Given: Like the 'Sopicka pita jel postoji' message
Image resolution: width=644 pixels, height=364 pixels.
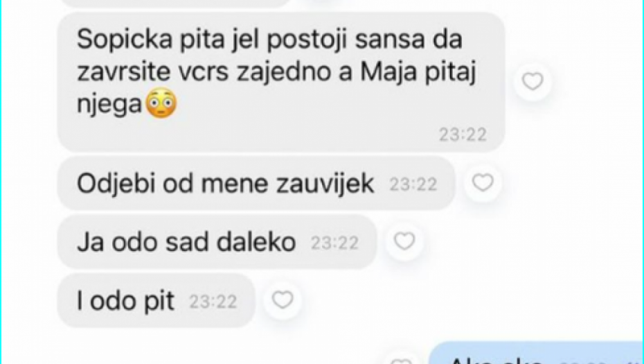Looking at the screenshot, I should coord(533,81).
